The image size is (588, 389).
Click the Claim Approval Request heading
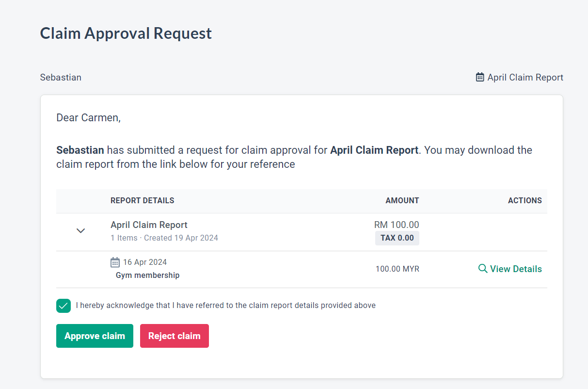[126, 33]
